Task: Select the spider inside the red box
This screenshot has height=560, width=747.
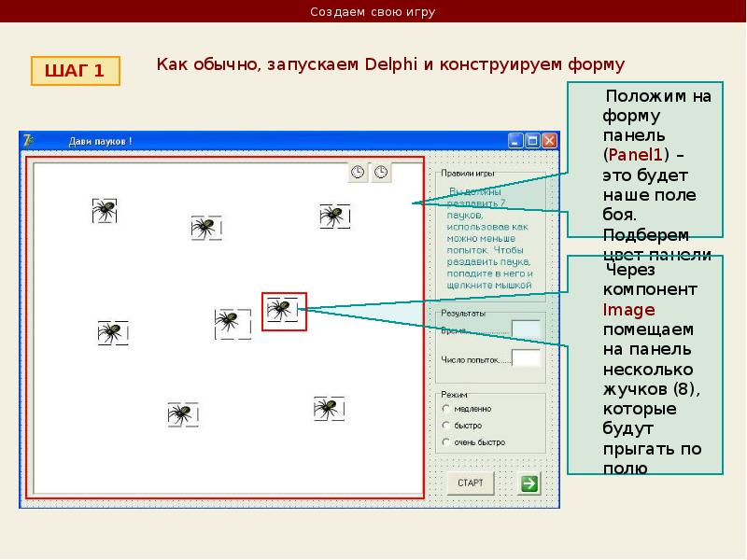Action: click(282, 310)
